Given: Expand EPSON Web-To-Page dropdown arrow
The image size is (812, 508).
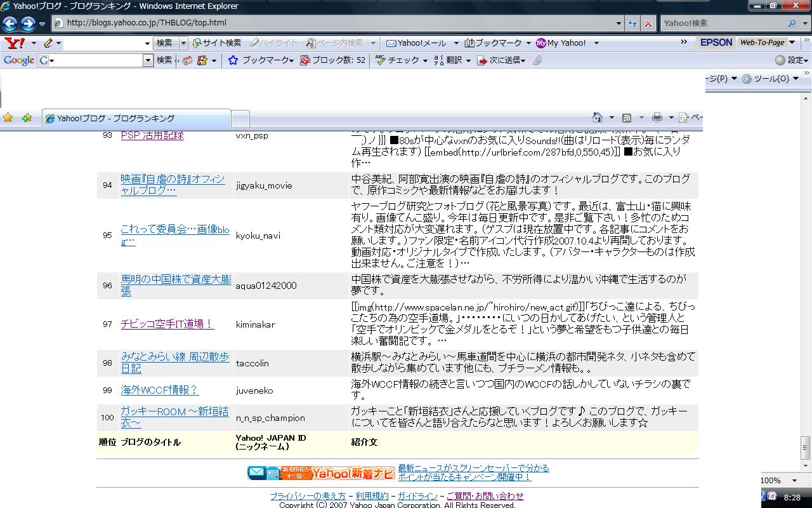Looking at the screenshot, I should coord(792,42).
